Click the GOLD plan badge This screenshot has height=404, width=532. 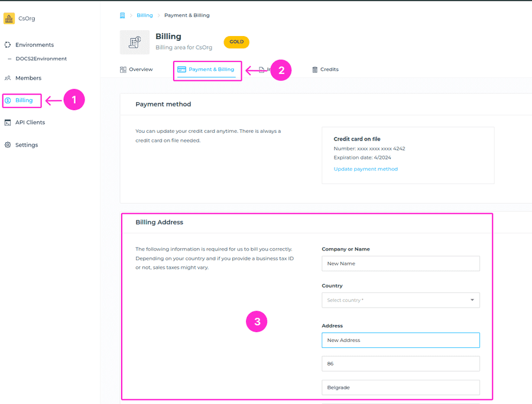pos(236,42)
